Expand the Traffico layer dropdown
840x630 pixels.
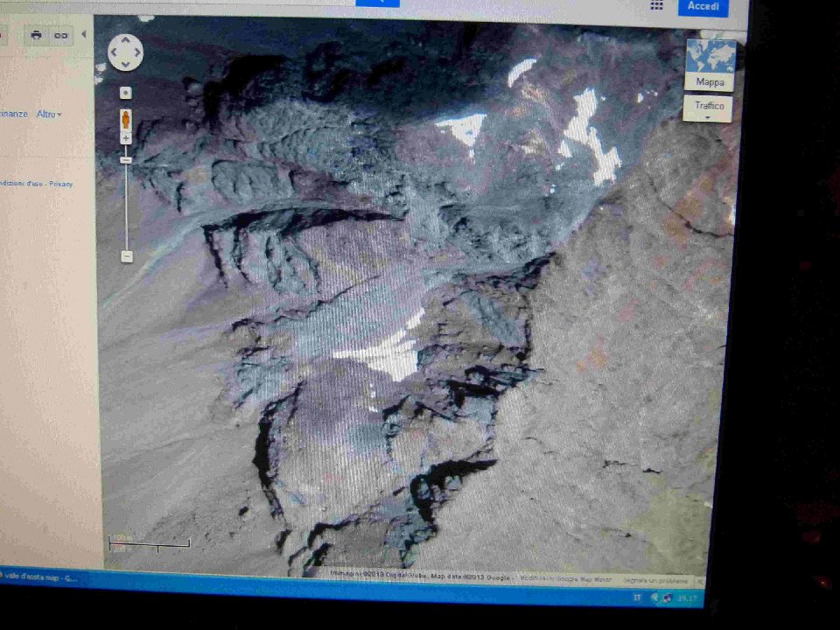click(708, 108)
